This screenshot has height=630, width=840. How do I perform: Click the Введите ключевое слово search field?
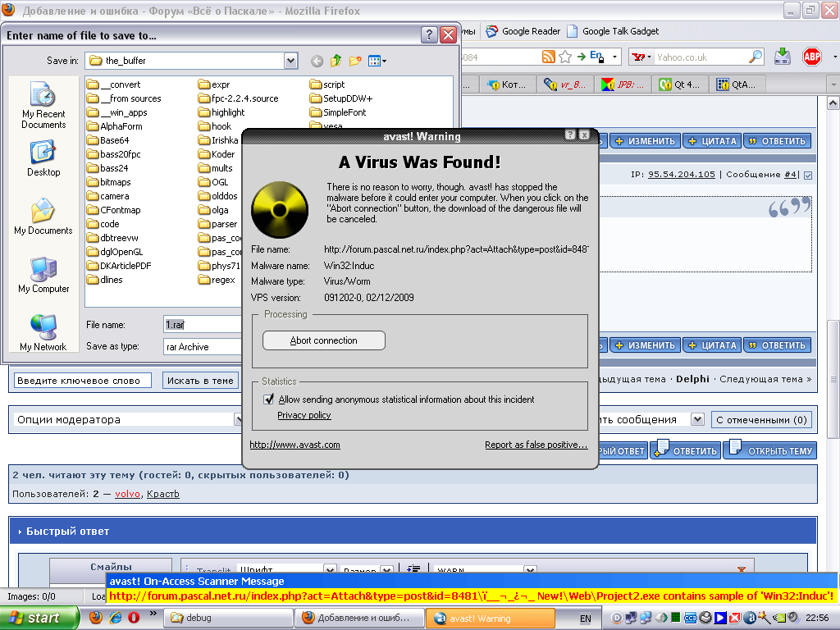pyautogui.click(x=83, y=381)
